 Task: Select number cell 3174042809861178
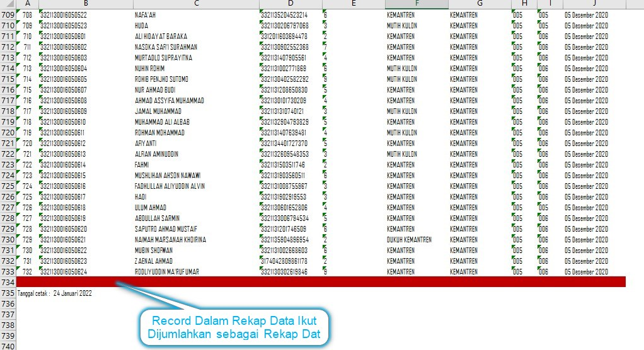tap(290, 261)
